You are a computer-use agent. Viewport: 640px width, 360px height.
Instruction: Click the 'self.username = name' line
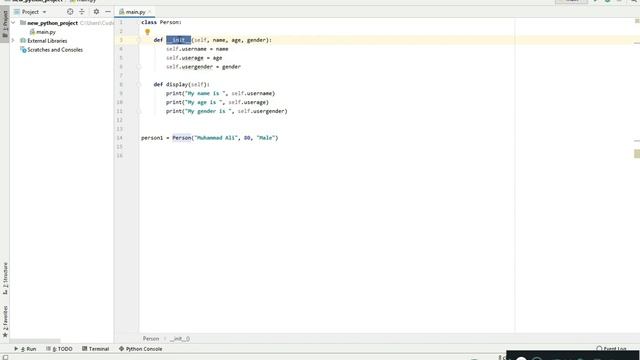click(197, 49)
